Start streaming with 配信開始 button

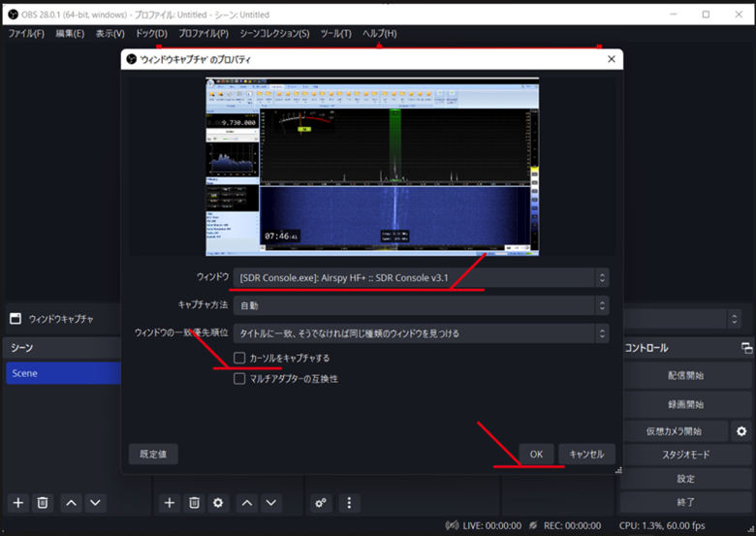(685, 375)
